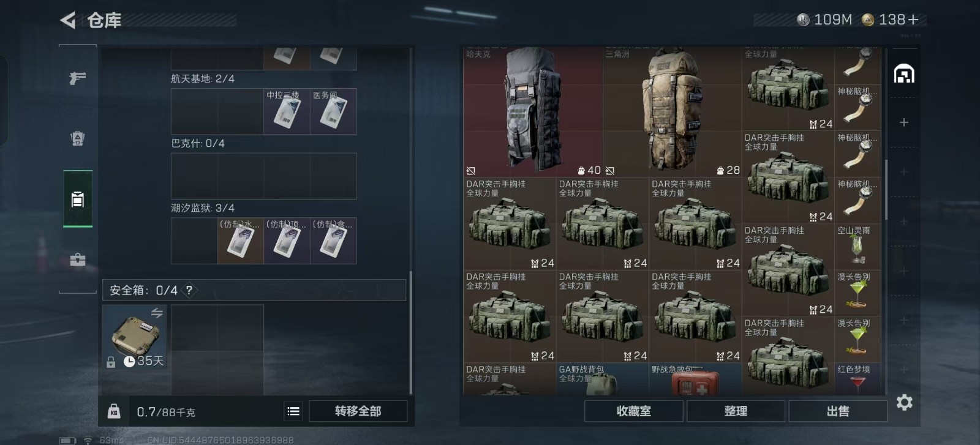Click the 出售 sell button
The image size is (980, 445).
coord(838,411)
